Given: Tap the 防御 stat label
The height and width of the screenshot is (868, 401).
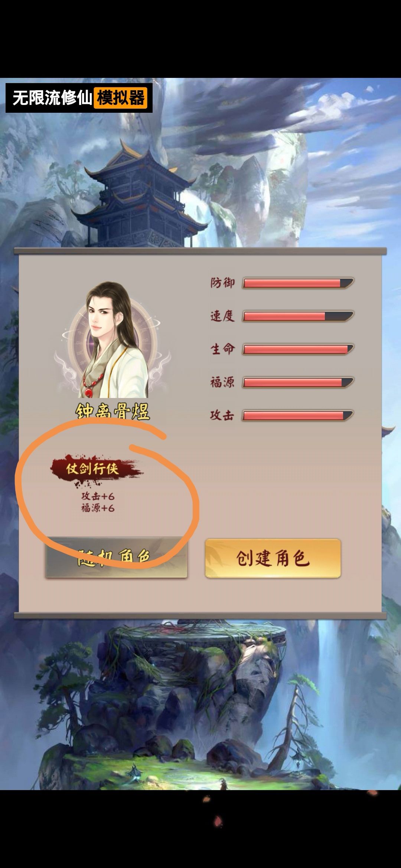Looking at the screenshot, I should pyautogui.click(x=222, y=283).
